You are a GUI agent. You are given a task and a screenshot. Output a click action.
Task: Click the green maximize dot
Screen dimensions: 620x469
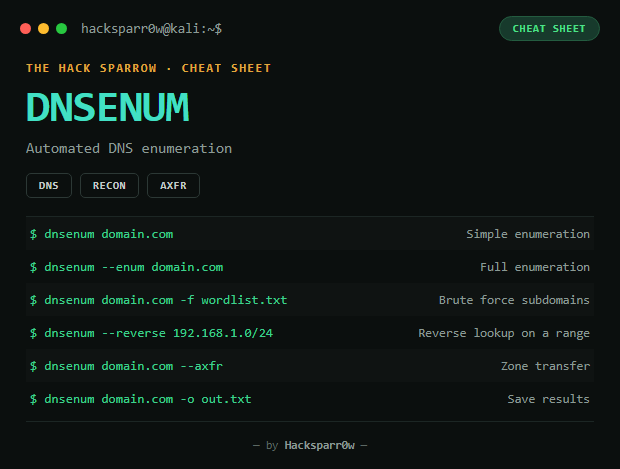pos(62,29)
